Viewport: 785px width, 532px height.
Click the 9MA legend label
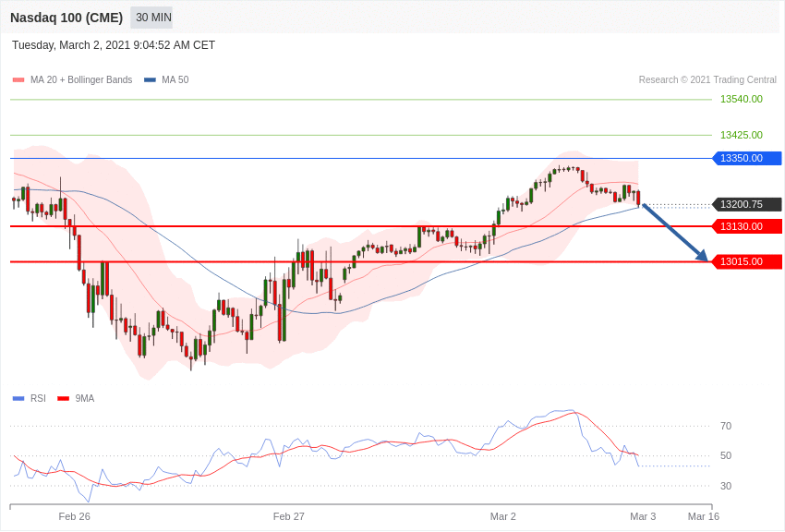click(85, 398)
